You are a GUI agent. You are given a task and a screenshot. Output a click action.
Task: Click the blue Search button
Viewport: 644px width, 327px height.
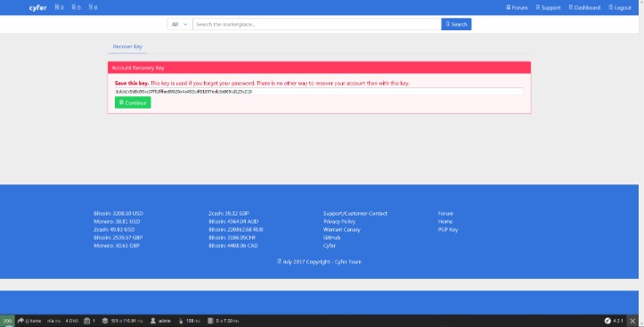tap(456, 24)
